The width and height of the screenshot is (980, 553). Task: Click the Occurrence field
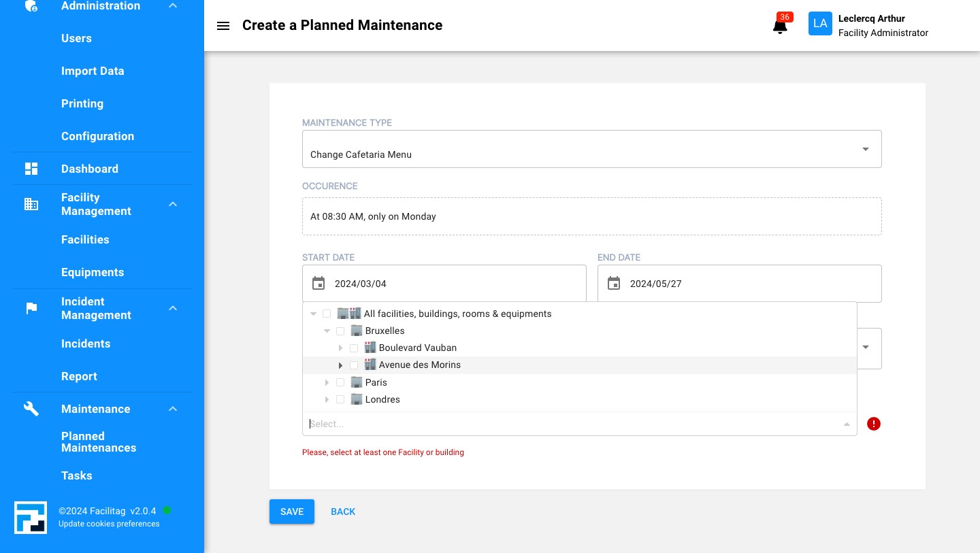[591, 216]
